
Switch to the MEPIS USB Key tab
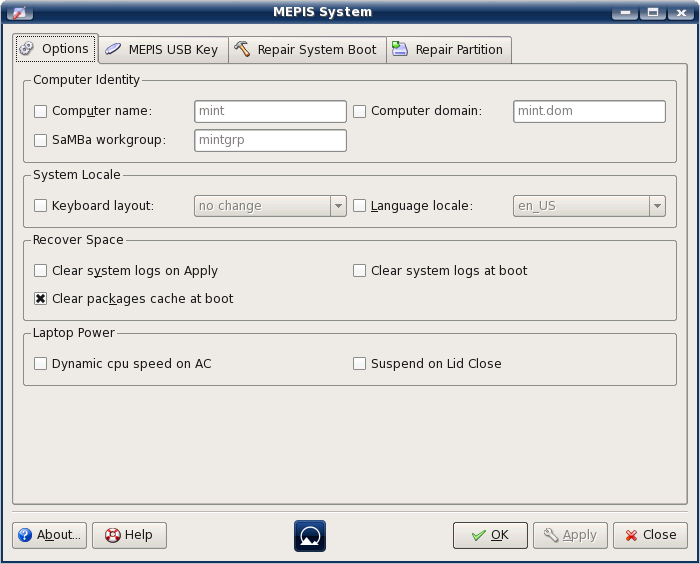point(163,50)
